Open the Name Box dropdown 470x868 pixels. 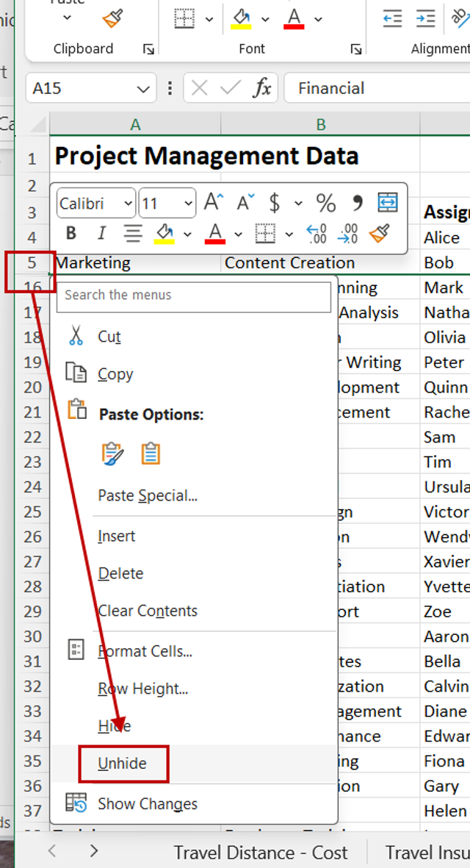(142, 88)
